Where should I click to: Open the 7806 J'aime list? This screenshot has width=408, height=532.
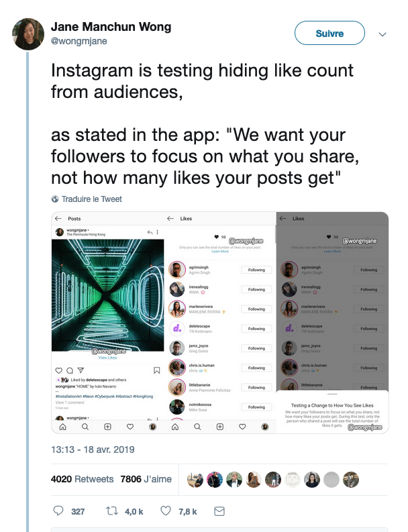(x=146, y=479)
